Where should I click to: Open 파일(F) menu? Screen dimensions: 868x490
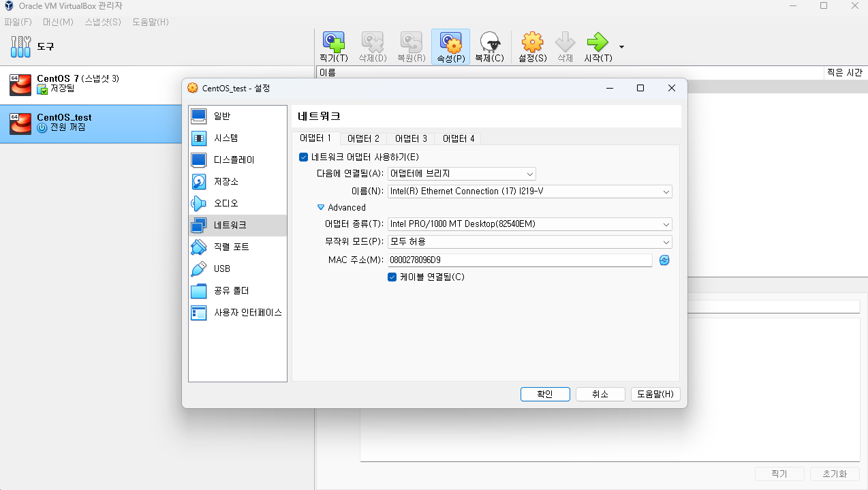[18, 22]
